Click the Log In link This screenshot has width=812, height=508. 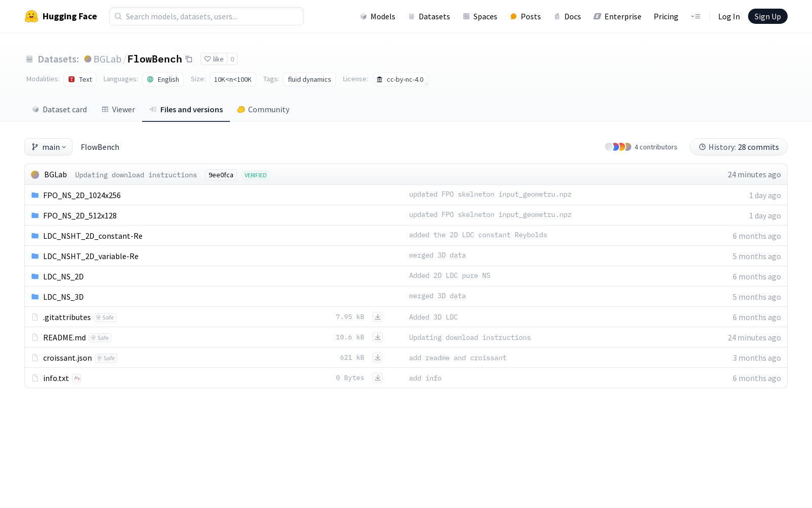coord(729,17)
